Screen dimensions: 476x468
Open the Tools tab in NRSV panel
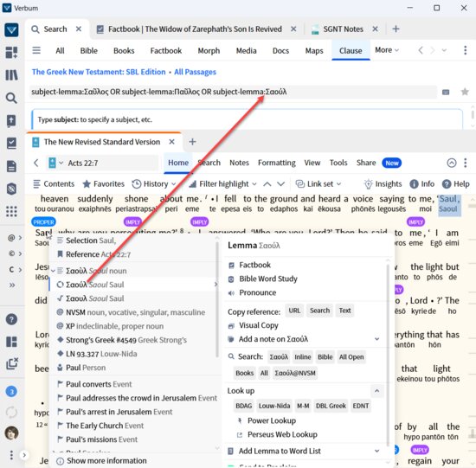point(338,163)
